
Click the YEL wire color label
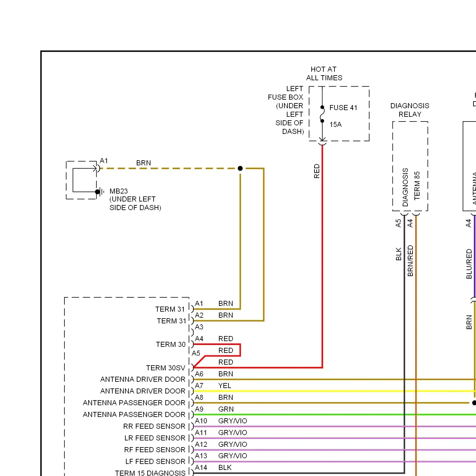(x=225, y=386)
